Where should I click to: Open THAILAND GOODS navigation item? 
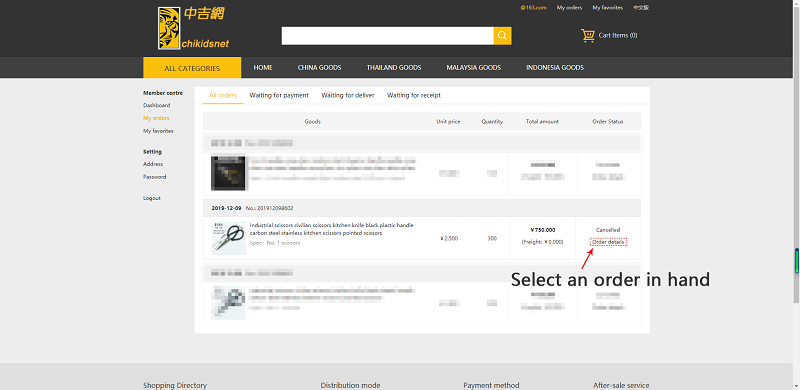[394, 67]
